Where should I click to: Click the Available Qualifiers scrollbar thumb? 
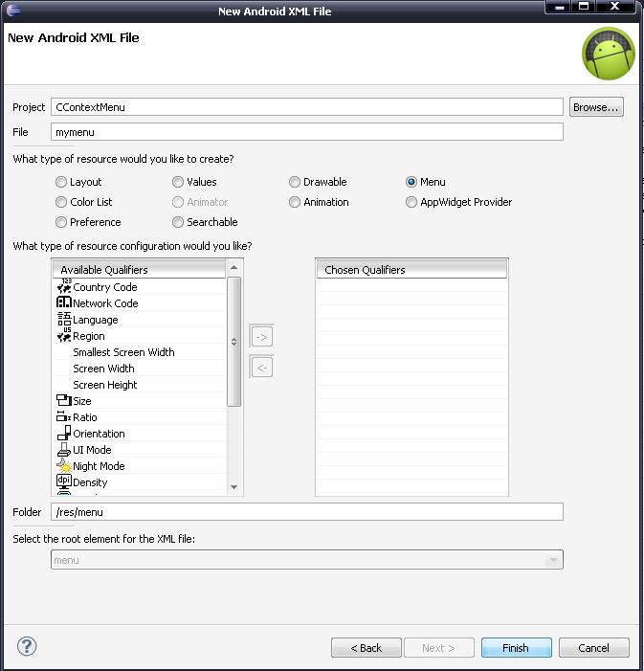coord(233,342)
